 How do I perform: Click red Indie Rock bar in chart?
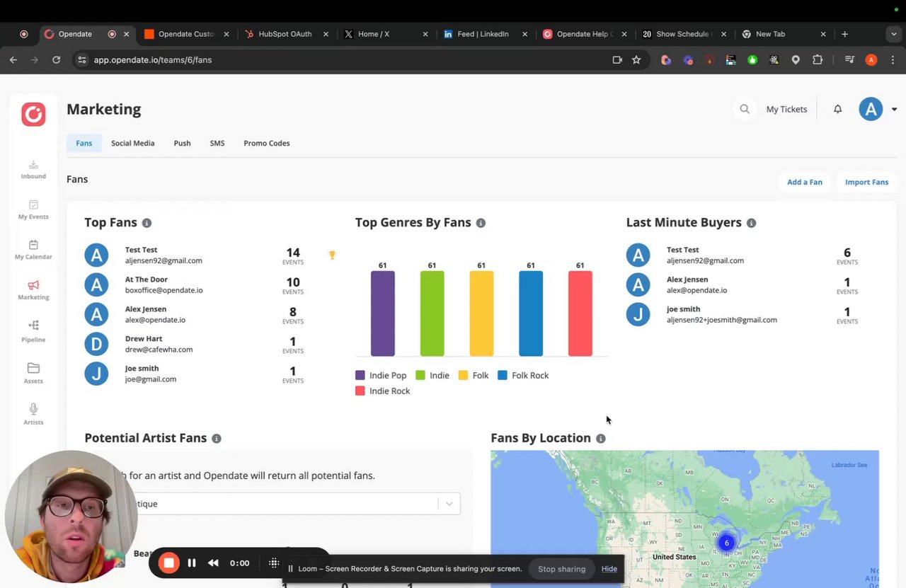[580, 313]
